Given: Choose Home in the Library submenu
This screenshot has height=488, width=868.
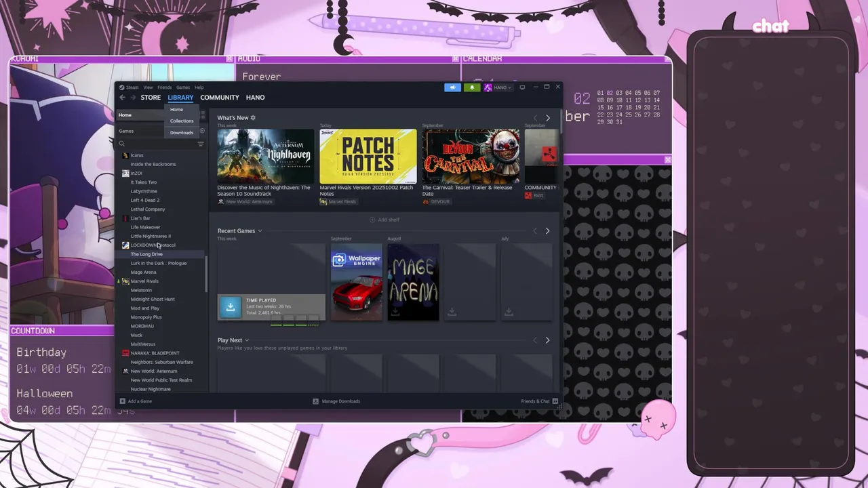Looking at the screenshot, I should tap(176, 109).
